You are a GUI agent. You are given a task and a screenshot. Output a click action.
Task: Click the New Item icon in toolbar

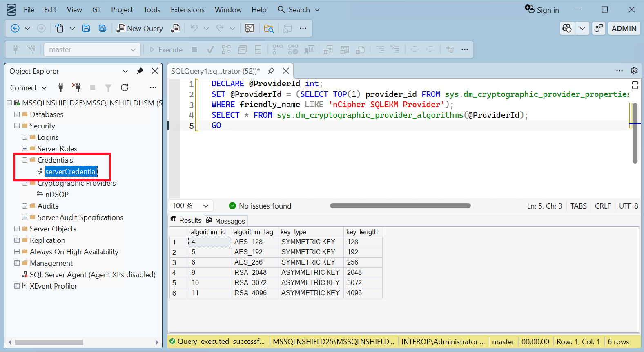pos(60,28)
